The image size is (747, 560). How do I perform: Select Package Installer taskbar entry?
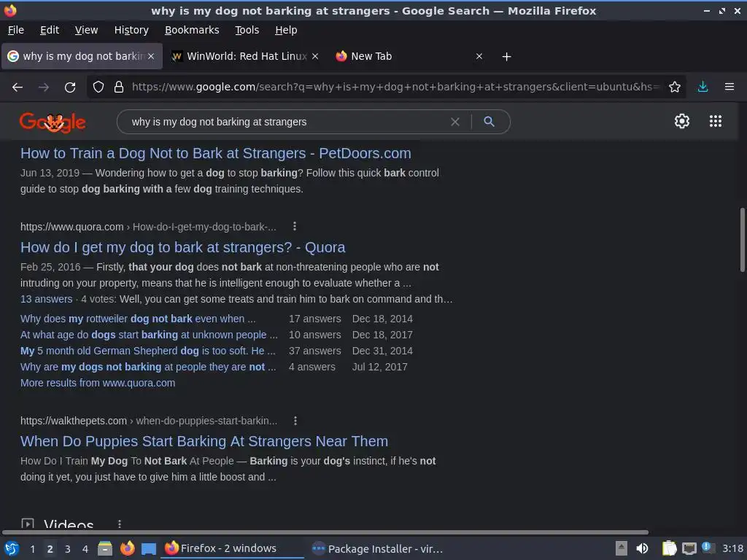378,548
